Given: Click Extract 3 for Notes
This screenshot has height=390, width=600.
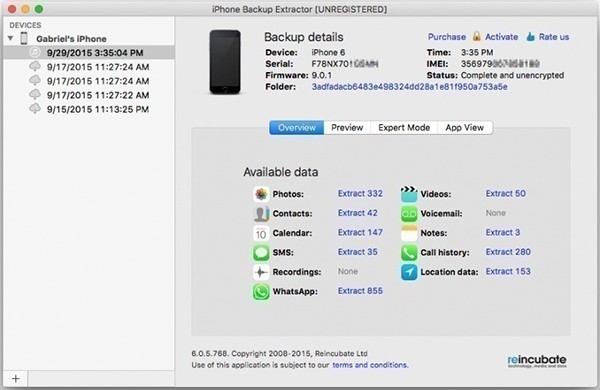Looking at the screenshot, I should [x=503, y=232].
